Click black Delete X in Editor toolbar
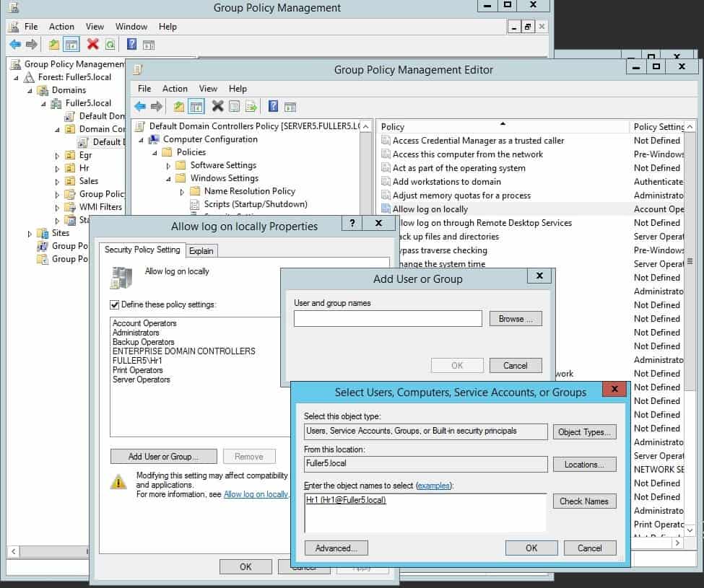704x588 pixels. [218, 106]
